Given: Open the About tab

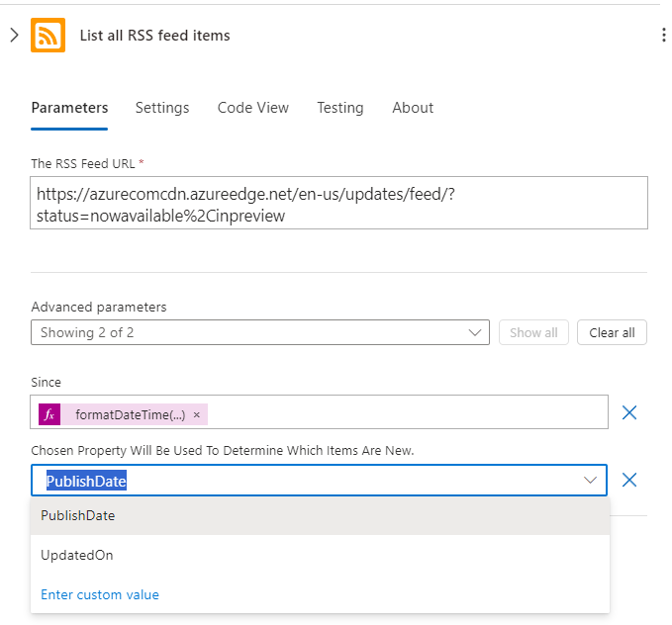Looking at the screenshot, I should 413,108.
